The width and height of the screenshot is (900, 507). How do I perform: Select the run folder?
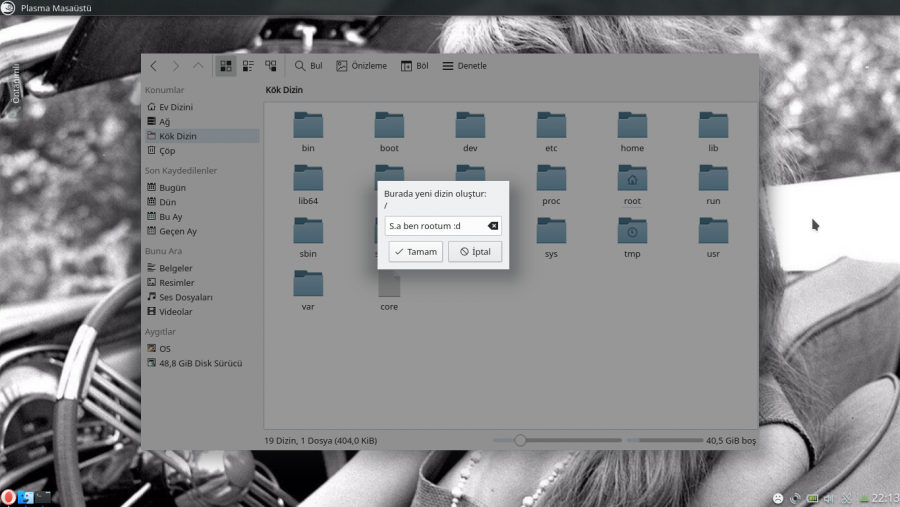coord(713,185)
